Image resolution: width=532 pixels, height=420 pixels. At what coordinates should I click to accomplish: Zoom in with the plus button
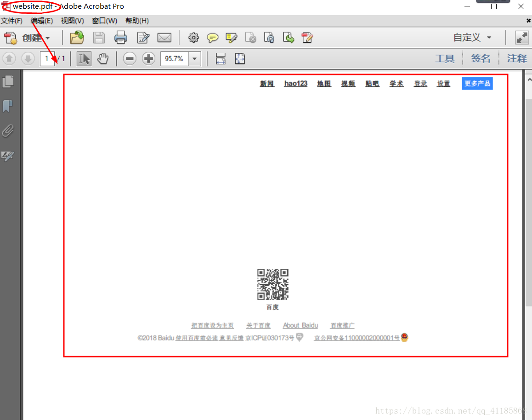(x=148, y=59)
